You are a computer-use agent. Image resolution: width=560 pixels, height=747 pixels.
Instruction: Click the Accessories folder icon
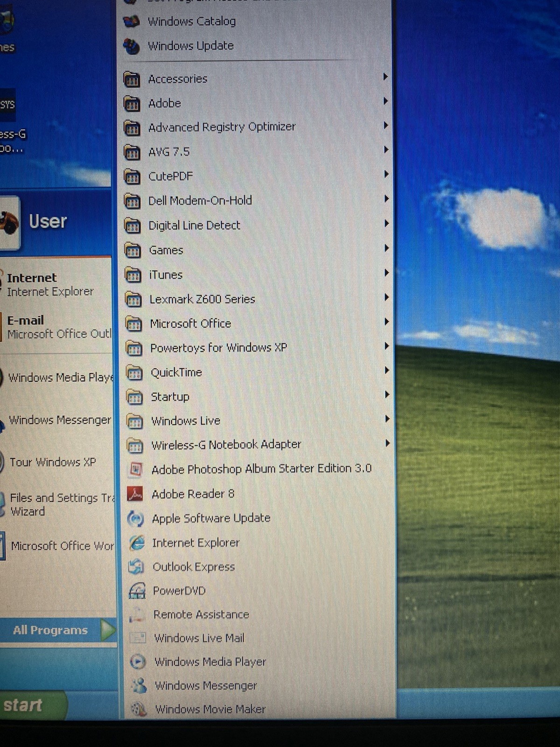pyautogui.click(x=132, y=79)
